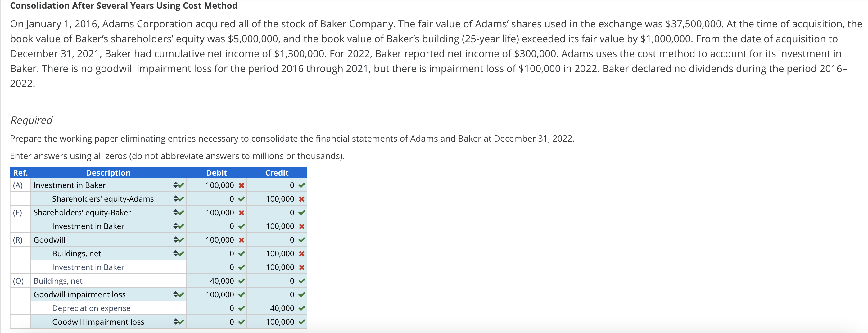
Task: Select the Credit column header
Action: 277,173
